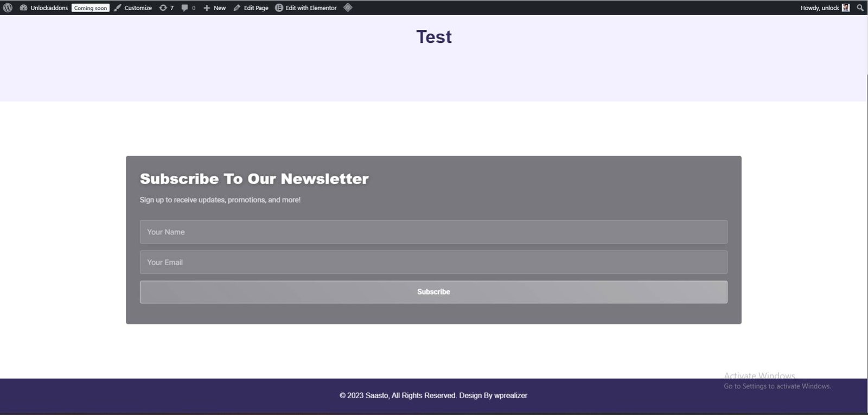Open the admin bar search icon
The height and width of the screenshot is (415, 868).
coord(860,8)
